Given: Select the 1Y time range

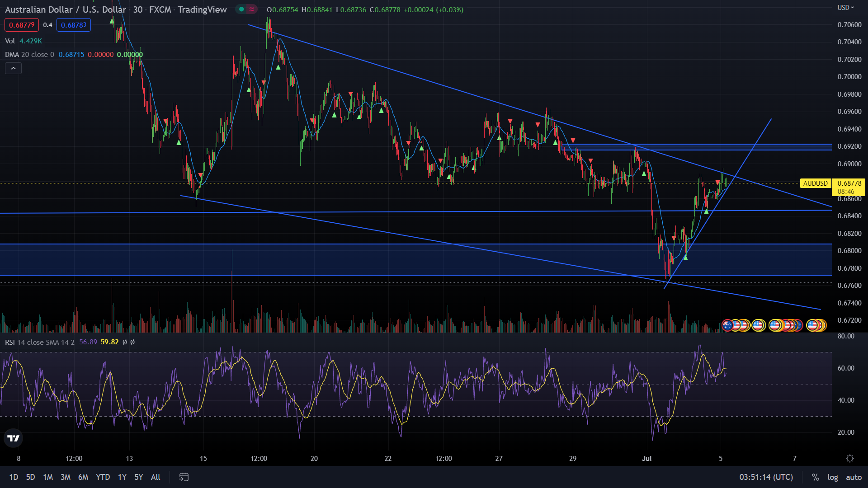Looking at the screenshot, I should pos(122,477).
